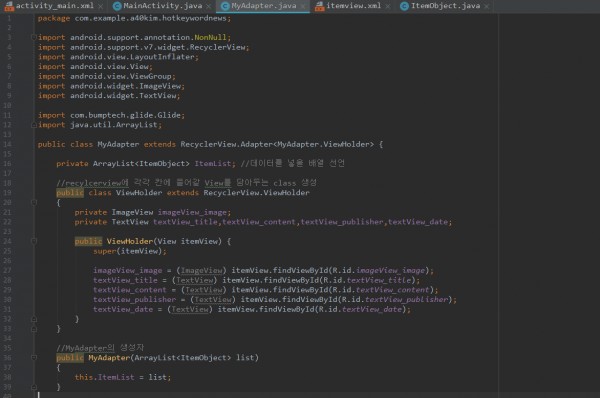Viewport: 600px width, 398px height.
Task: Click the ViewGroup import on line 7
Action: click(x=150, y=76)
